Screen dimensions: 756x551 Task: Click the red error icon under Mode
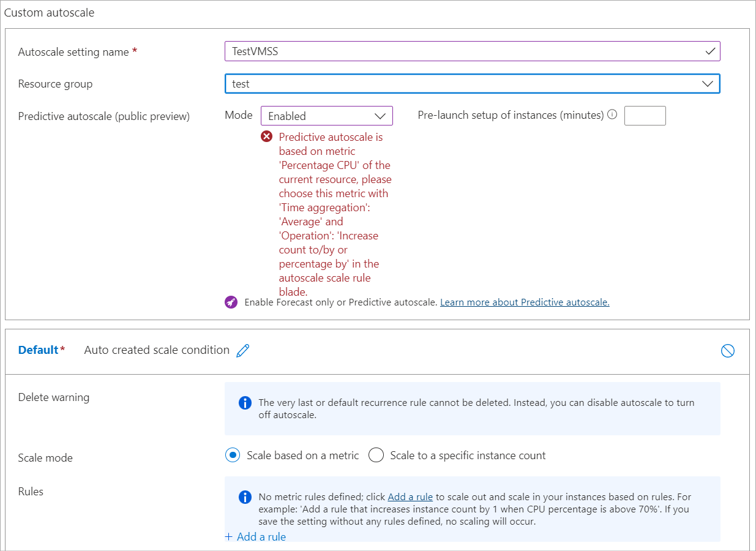(x=267, y=137)
